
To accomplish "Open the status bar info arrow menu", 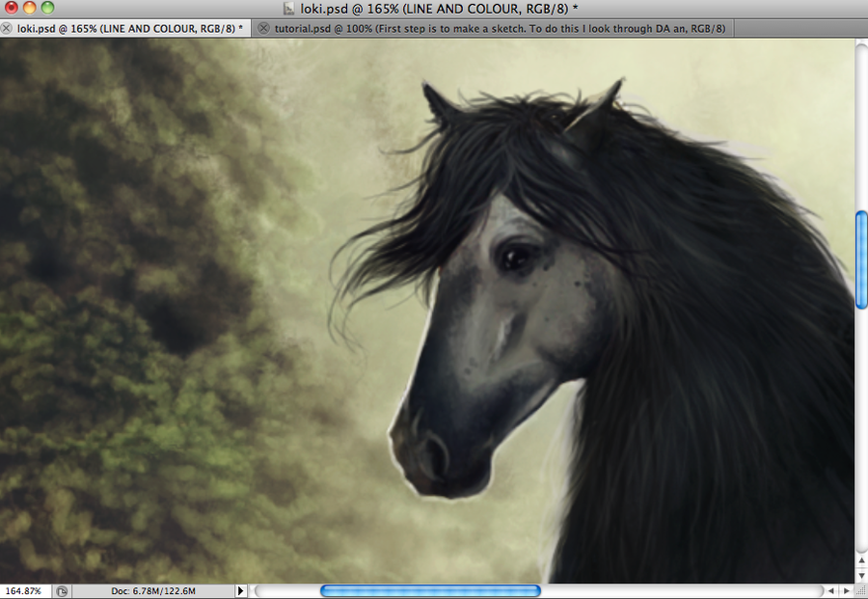I will 240,591.
